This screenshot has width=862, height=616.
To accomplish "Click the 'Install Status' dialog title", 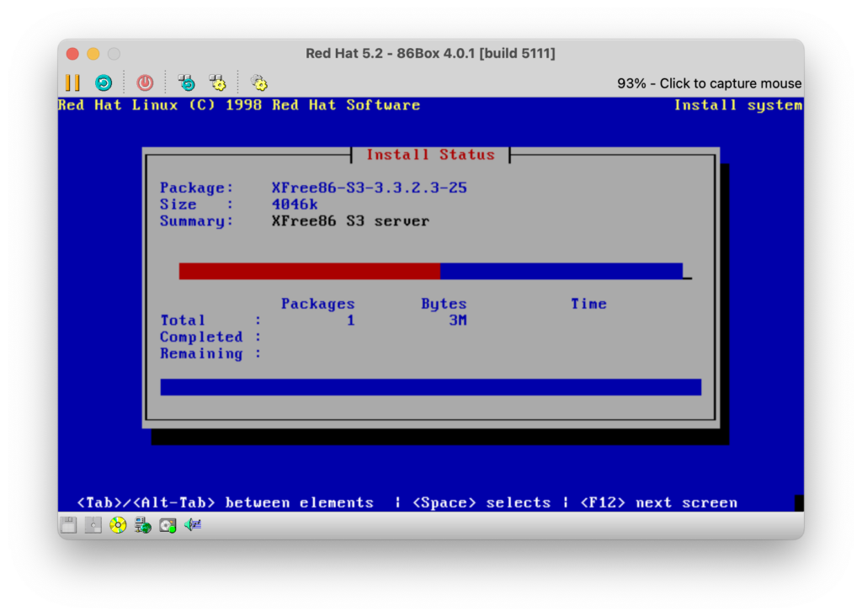I will [430, 155].
